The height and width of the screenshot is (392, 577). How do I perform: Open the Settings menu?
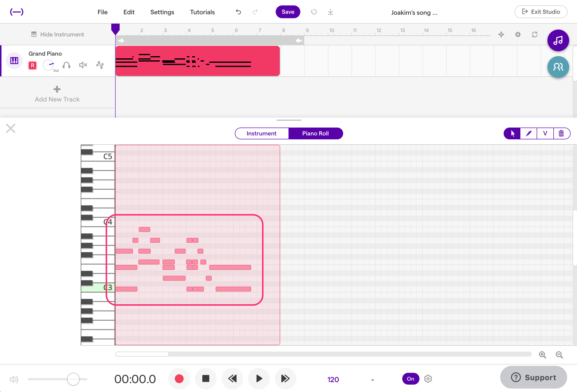(162, 12)
